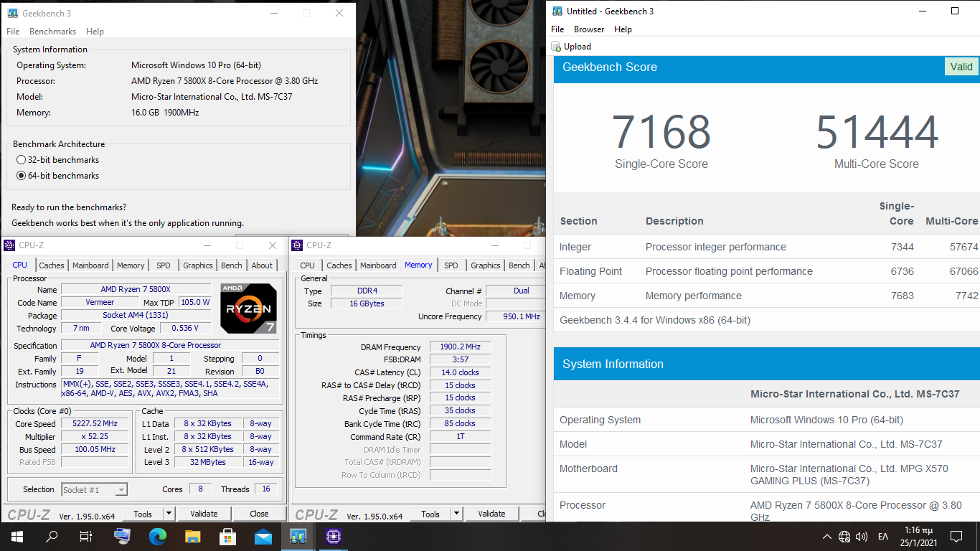Viewport: 980px width, 551px height.
Task: Select 32-bit benchmarks option
Action: tap(57, 160)
